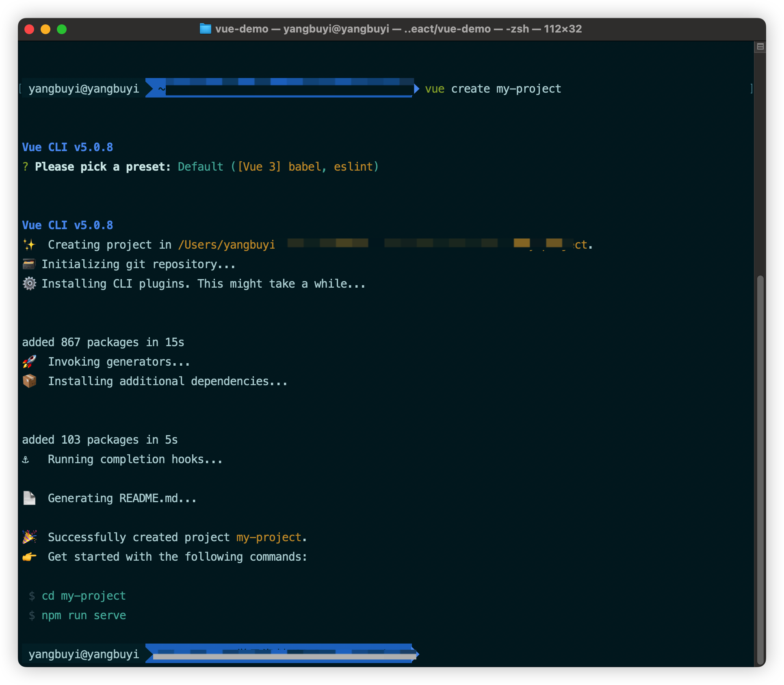This screenshot has width=784, height=685.
Task: Click 'Get started with the following commands:' text
Action: coord(178,557)
